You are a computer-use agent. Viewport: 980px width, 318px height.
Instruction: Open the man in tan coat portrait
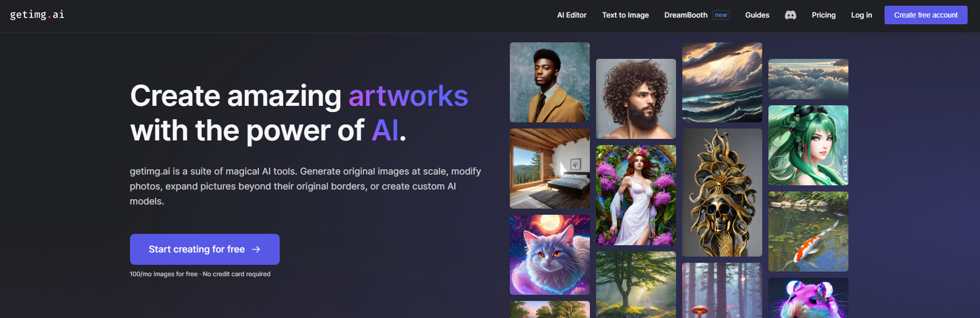[550, 82]
